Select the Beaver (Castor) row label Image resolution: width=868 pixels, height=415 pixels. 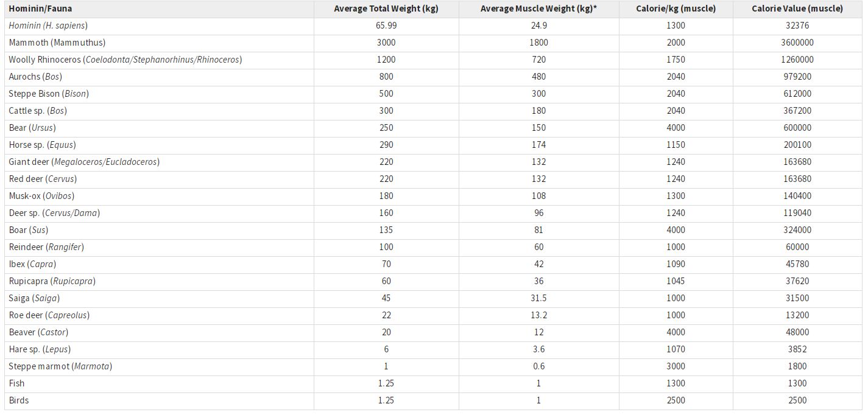tap(38, 332)
